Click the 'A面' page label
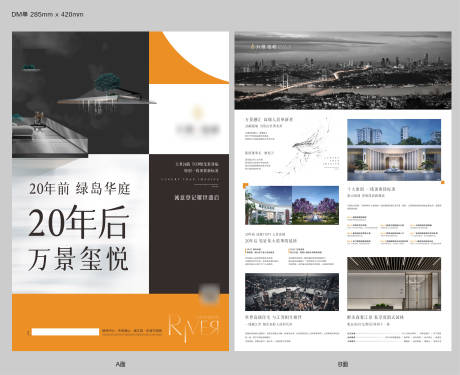Image resolution: width=460 pixels, height=375 pixels. [120, 364]
